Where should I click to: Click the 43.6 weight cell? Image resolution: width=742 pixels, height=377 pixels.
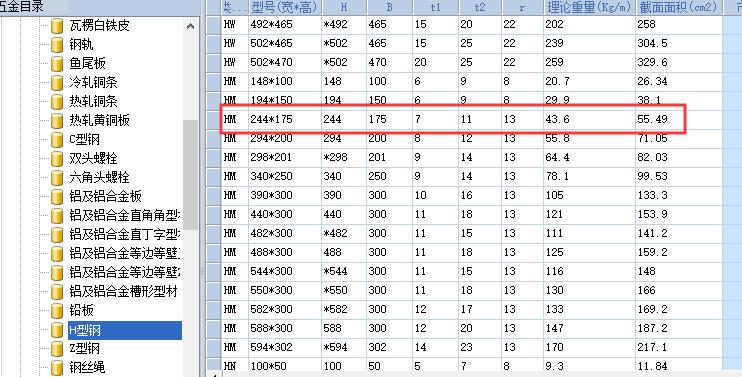coord(589,119)
